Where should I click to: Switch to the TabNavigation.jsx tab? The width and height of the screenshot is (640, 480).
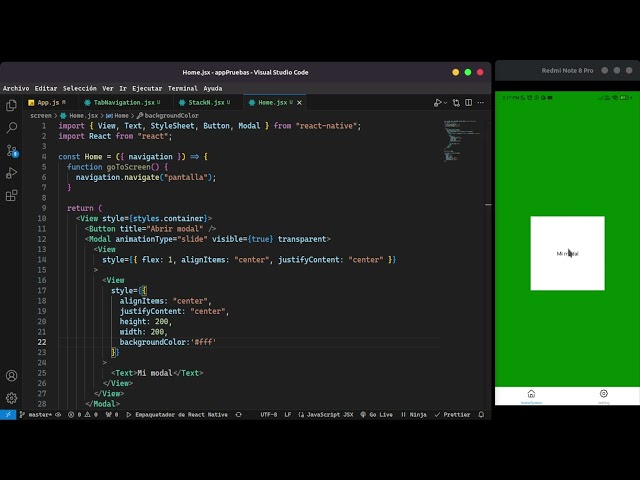(x=124, y=102)
